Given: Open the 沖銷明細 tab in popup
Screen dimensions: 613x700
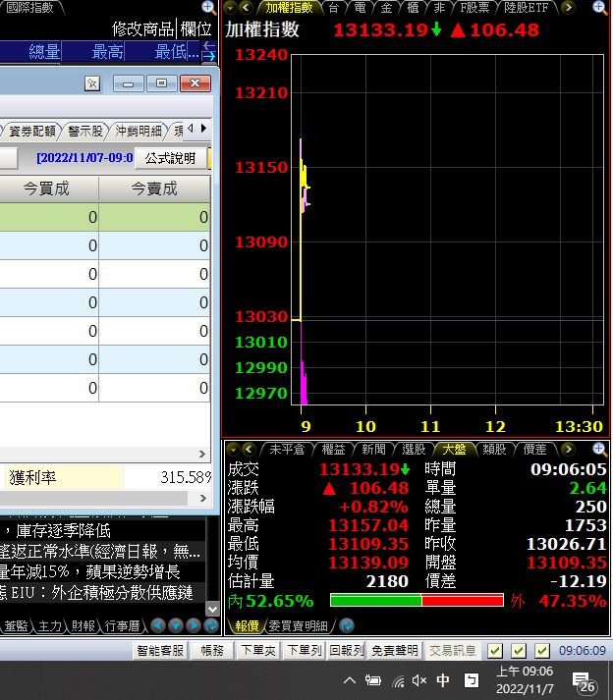Looking at the screenshot, I should pos(139,131).
